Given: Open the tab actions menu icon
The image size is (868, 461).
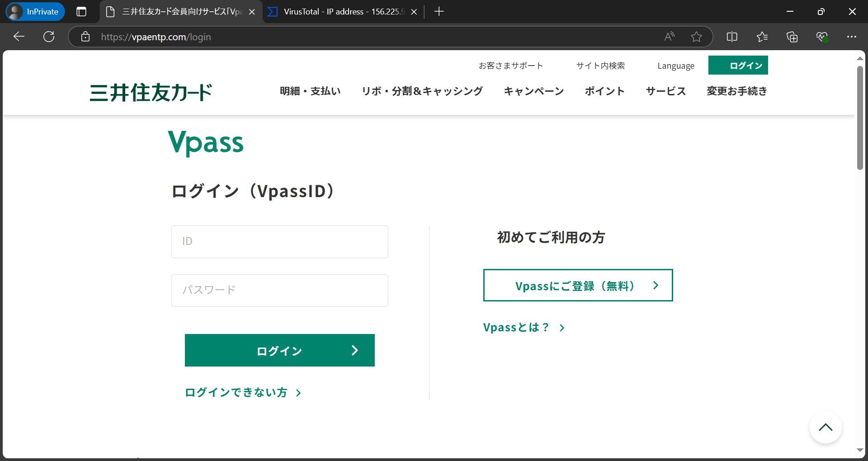Looking at the screenshot, I should coord(81,12).
